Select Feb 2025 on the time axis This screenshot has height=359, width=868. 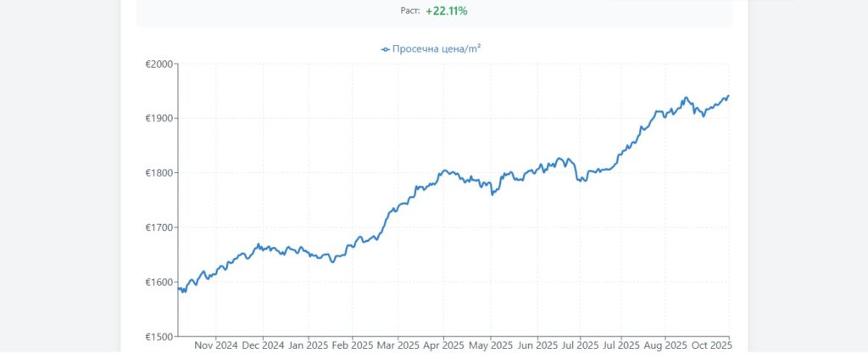pyautogui.click(x=353, y=346)
